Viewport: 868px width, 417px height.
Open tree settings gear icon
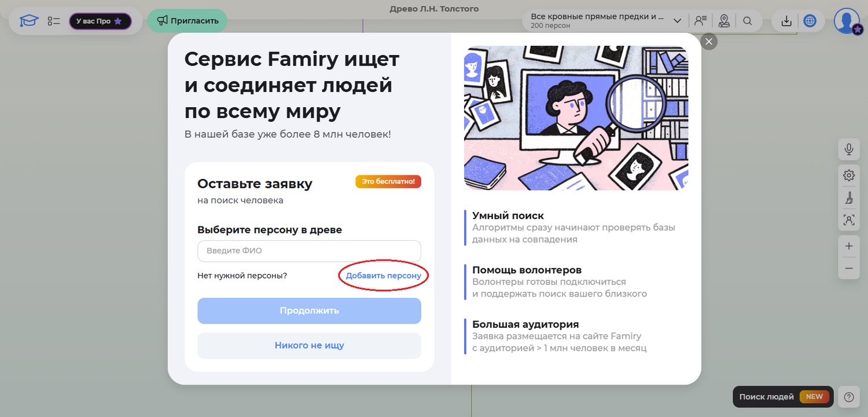[x=849, y=175]
